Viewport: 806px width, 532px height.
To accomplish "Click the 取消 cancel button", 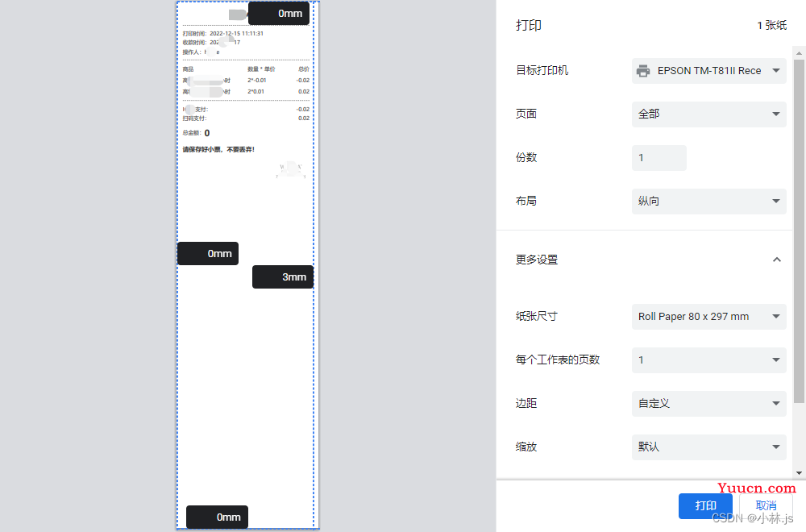I will coord(766,505).
